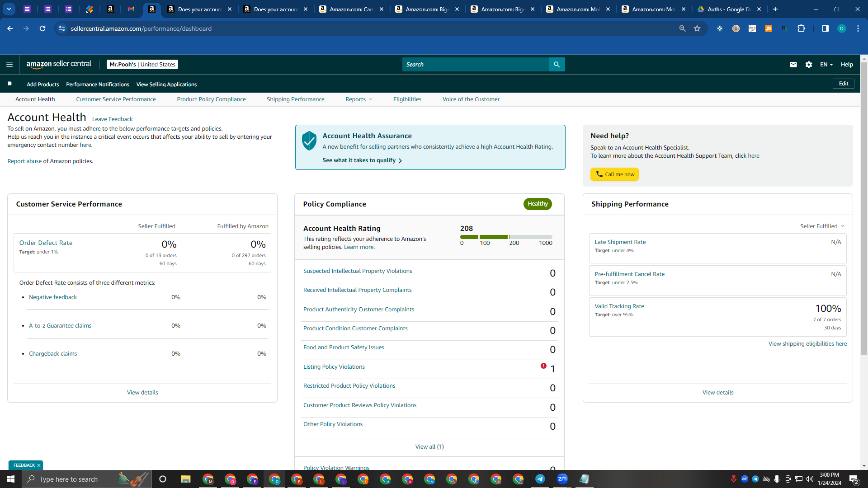Open Zoom from the taskbar

click(x=562, y=479)
